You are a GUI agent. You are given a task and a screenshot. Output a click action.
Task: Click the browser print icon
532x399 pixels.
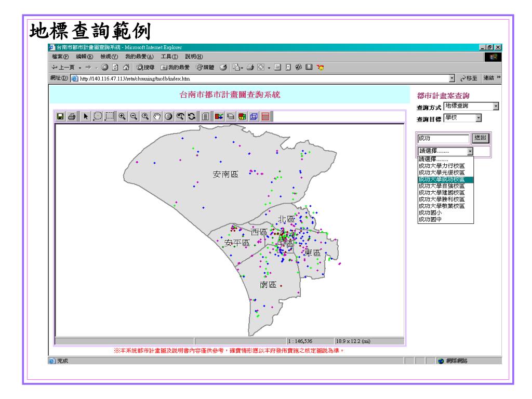pyautogui.click(x=250, y=68)
